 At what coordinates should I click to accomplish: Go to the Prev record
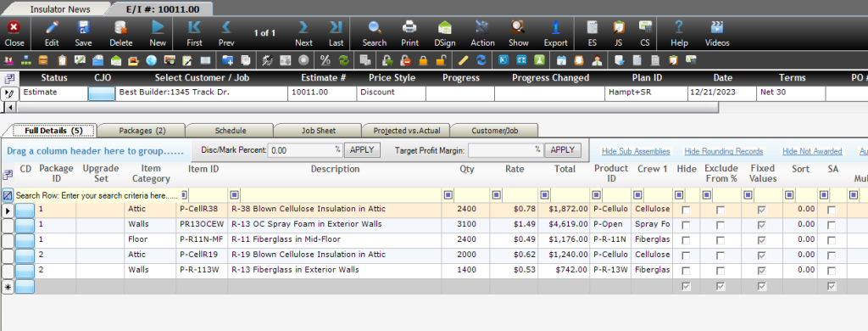pyautogui.click(x=226, y=26)
